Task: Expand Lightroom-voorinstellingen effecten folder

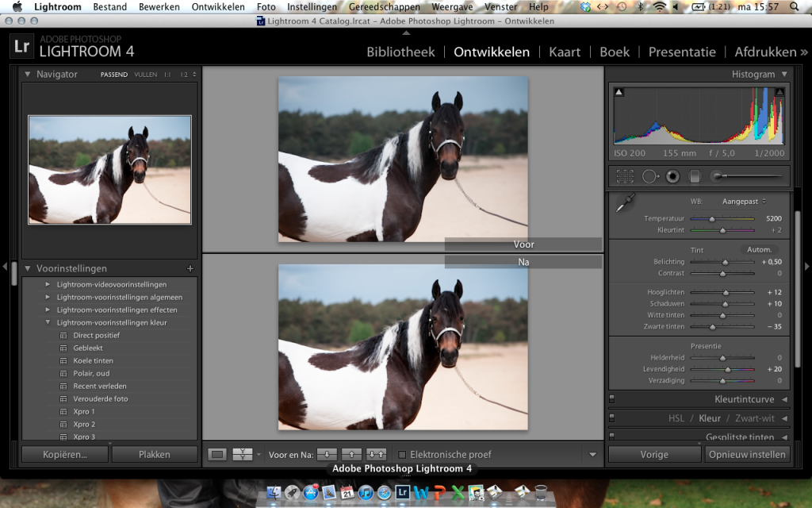Action: pyautogui.click(x=48, y=310)
